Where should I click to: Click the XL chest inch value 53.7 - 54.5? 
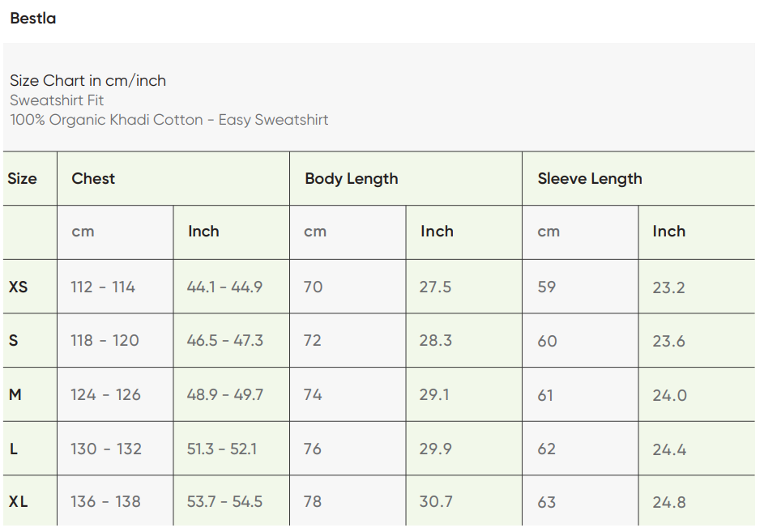(224, 502)
